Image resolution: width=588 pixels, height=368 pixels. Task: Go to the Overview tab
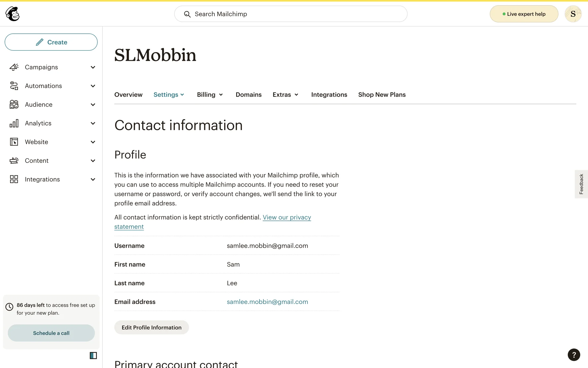coord(128,95)
